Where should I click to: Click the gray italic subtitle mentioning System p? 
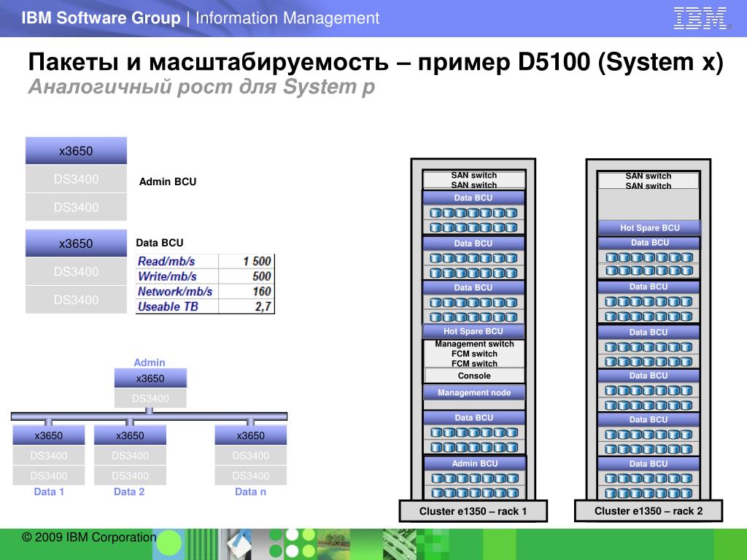coord(201,87)
